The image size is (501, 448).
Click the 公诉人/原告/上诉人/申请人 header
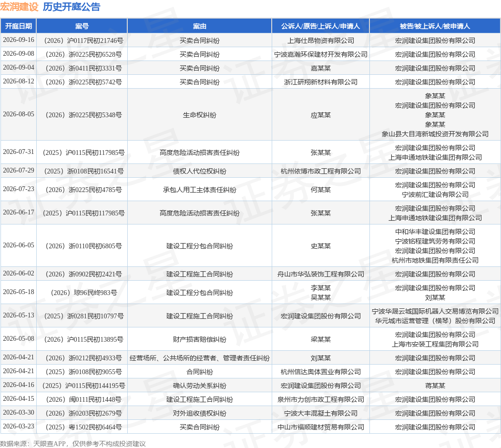320,26
